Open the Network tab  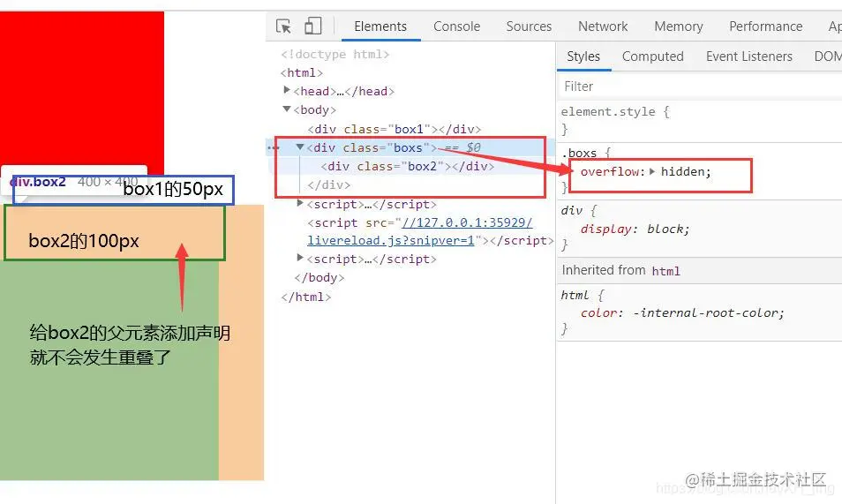(603, 26)
